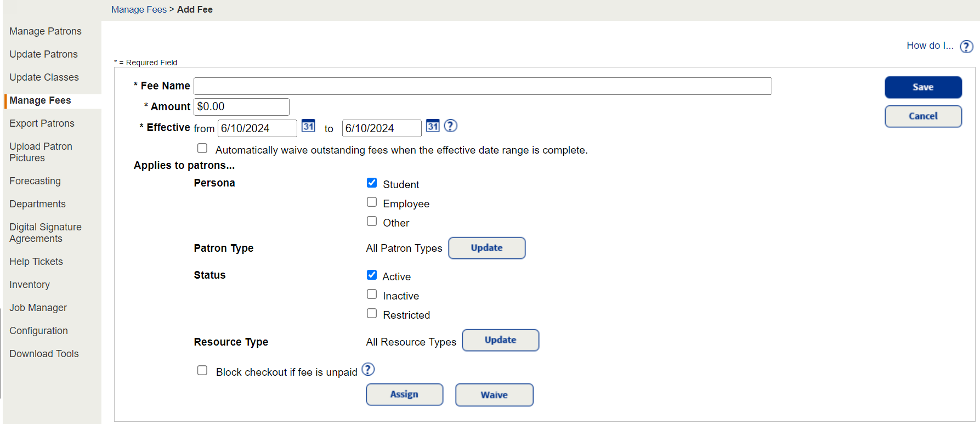Open the start date calendar picker
The width and height of the screenshot is (980, 424).
(x=308, y=126)
